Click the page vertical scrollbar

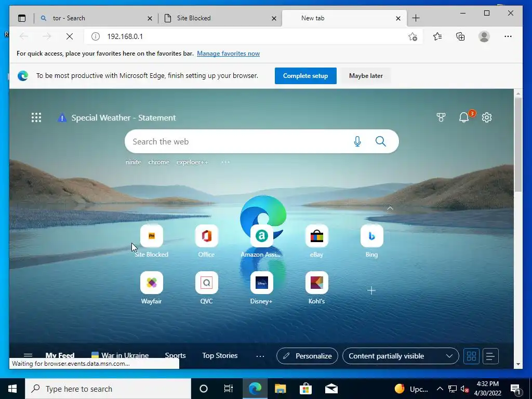click(x=518, y=145)
